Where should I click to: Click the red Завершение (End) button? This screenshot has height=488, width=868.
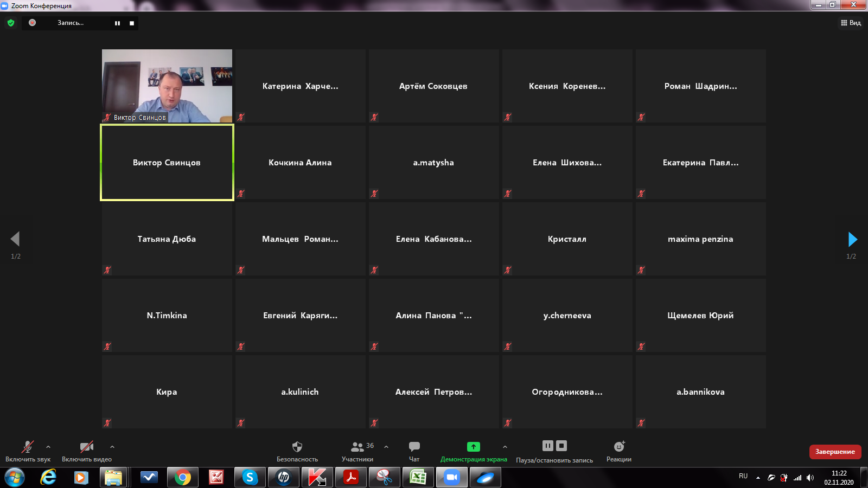tap(835, 452)
